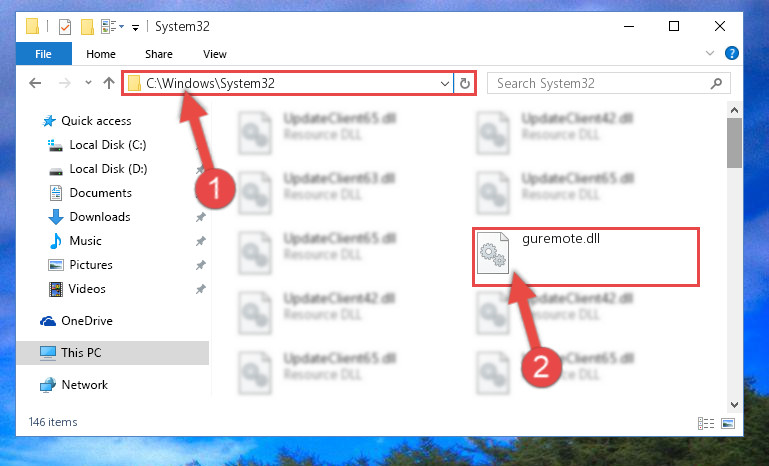Select Local Disk (C:) in sidebar

click(108, 145)
